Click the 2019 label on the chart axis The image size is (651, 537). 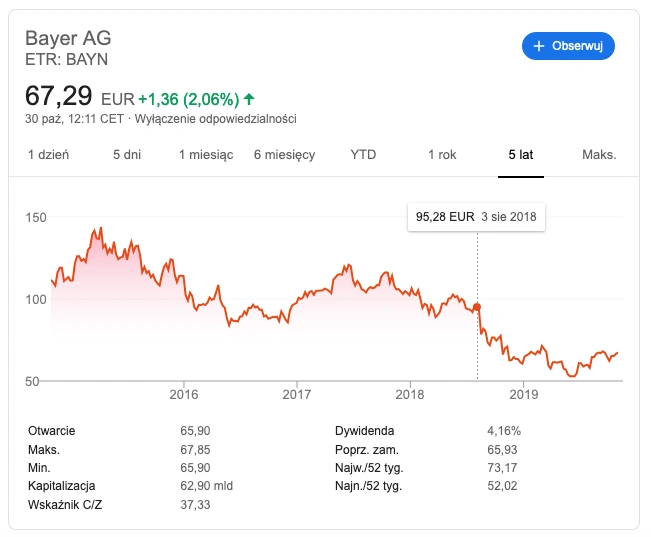[x=524, y=394]
